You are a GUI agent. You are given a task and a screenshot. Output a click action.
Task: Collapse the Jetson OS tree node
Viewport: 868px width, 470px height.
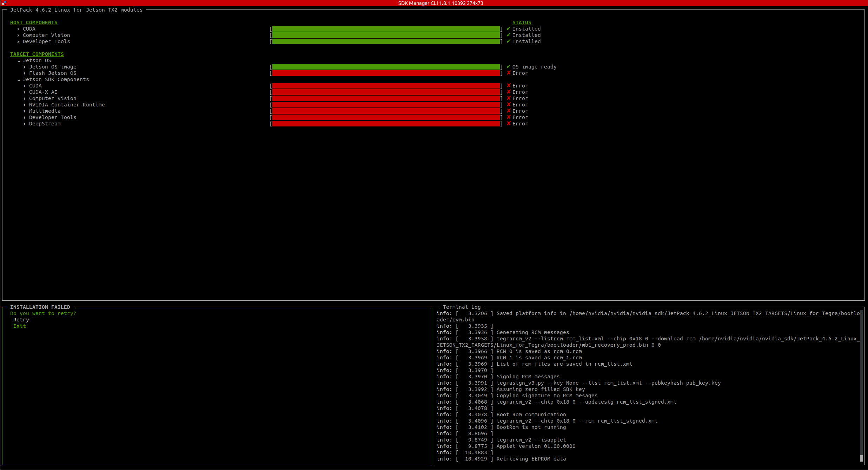[19, 60]
